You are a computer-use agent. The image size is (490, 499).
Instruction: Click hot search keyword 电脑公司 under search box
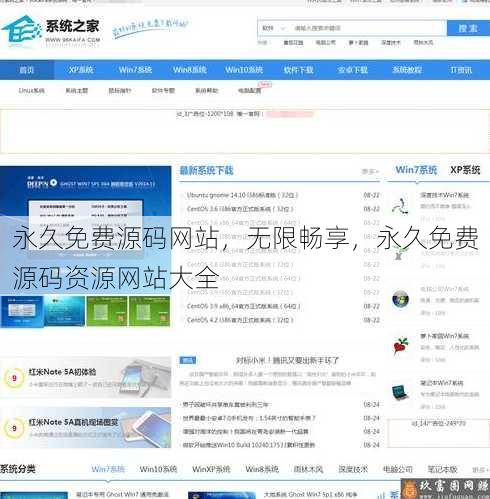[x=326, y=43]
